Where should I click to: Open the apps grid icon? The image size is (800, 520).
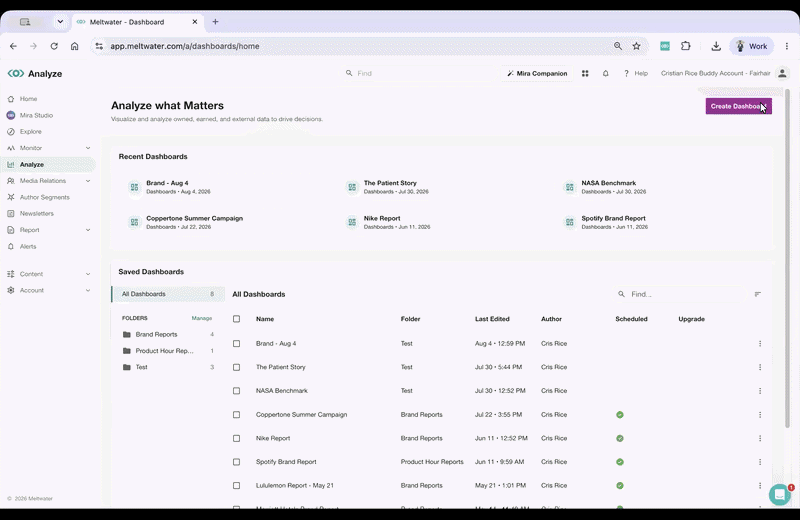[585, 73]
